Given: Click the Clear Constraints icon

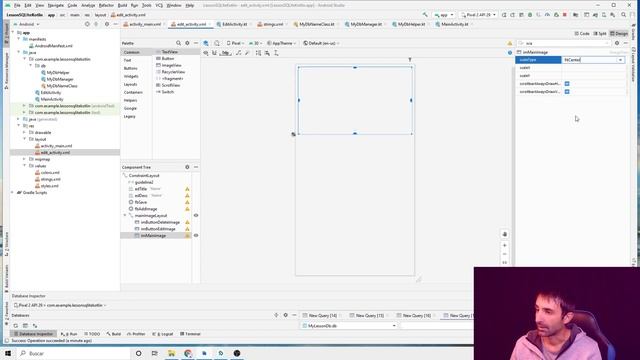Looking at the screenshot, I should coord(238,53).
